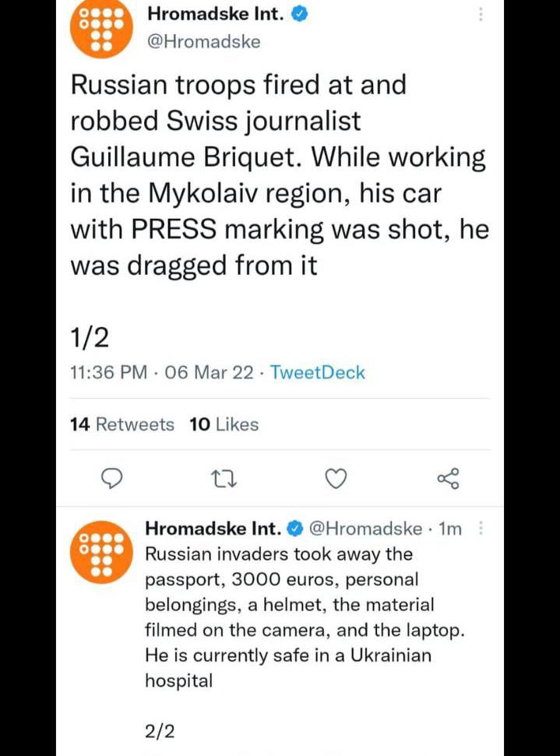
Task: Click the Hromadske Int. name in reply
Action: click(212, 529)
